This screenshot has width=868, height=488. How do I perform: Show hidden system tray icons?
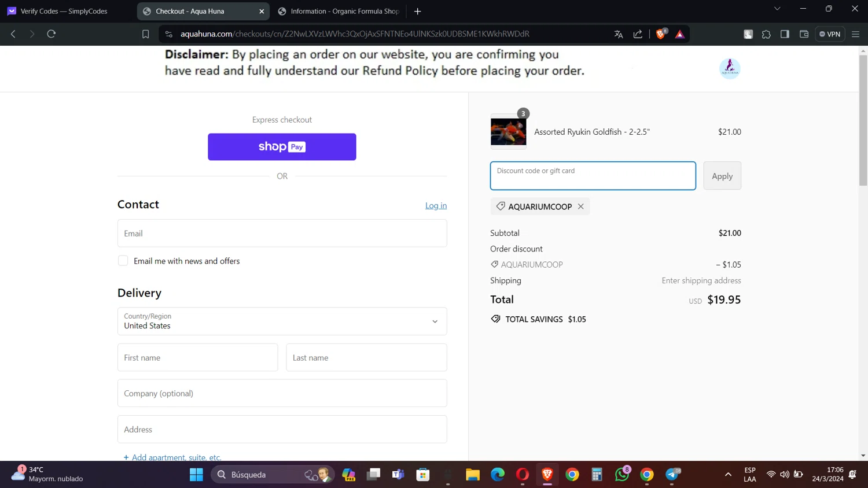click(x=728, y=475)
